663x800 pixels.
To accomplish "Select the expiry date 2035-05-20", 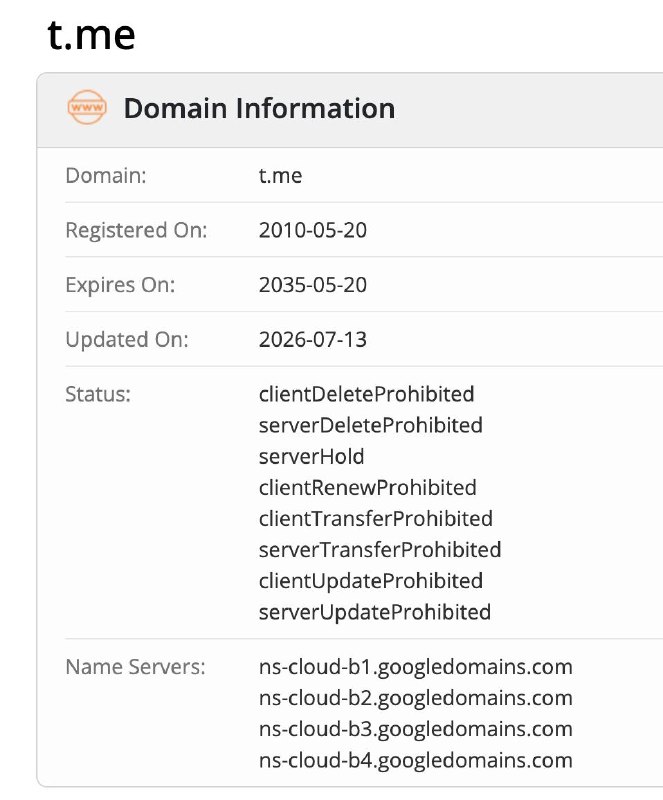I will 313,285.
